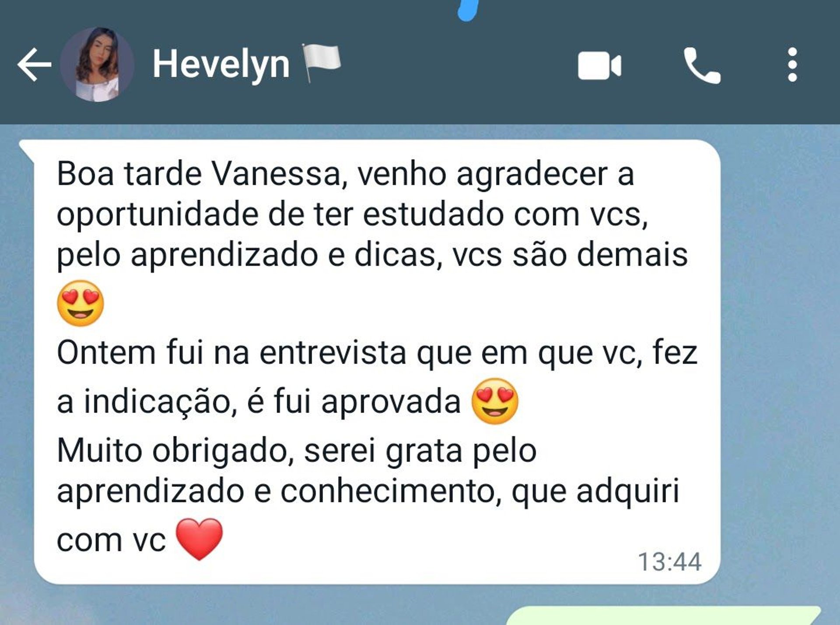The height and width of the screenshot is (625, 840).
Task: Tap the white flag emoji beside name
Action: coord(321,63)
